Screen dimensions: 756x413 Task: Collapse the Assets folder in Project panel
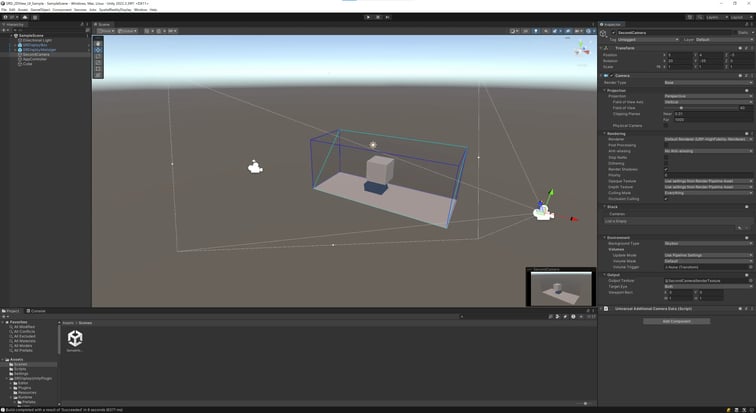[5, 359]
